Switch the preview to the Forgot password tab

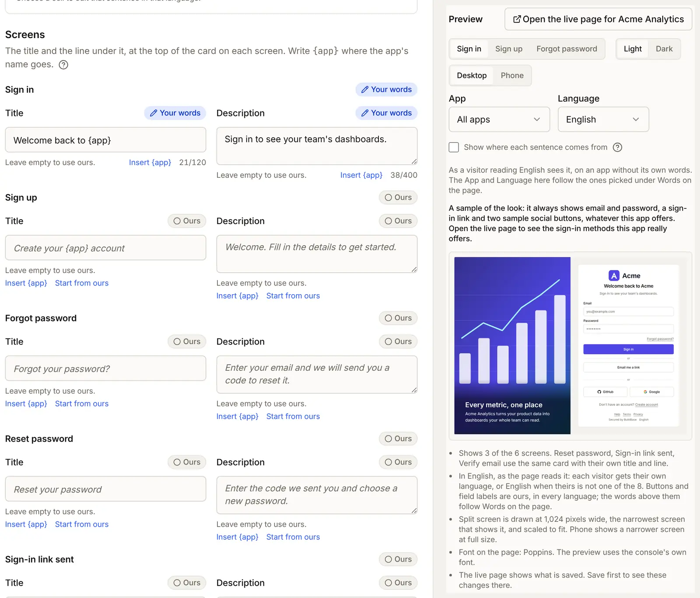point(567,49)
